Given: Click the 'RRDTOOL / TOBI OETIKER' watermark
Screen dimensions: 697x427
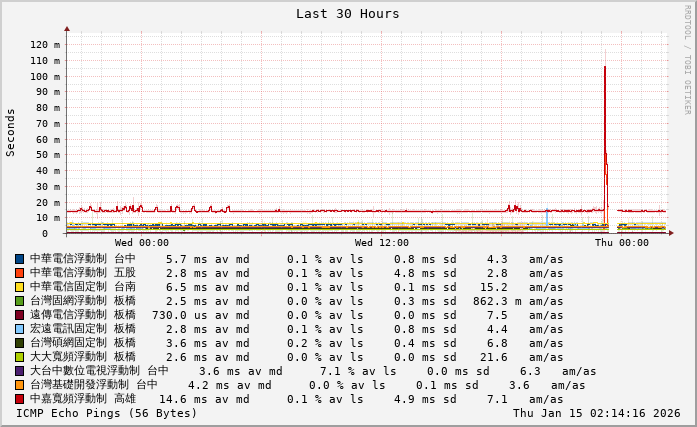Looking at the screenshot, I should coord(688,58).
